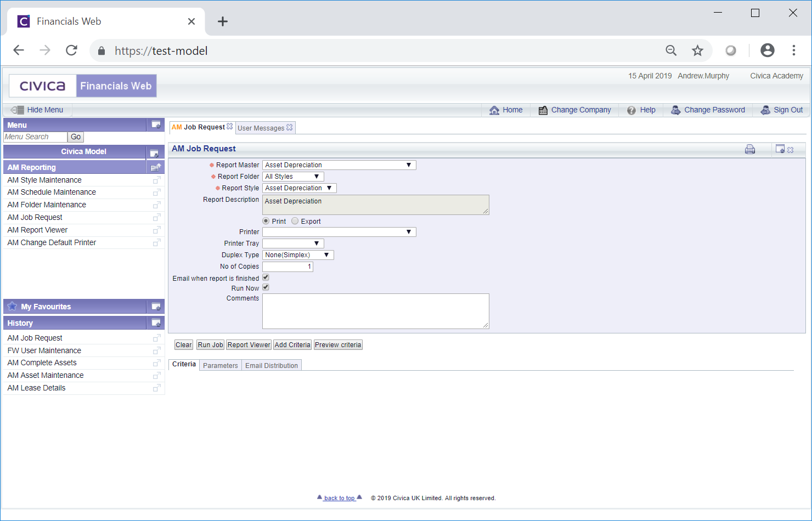The image size is (812, 521).
Task: Open the Printer Tray dropdown
Action: click(x=293, y=243)
